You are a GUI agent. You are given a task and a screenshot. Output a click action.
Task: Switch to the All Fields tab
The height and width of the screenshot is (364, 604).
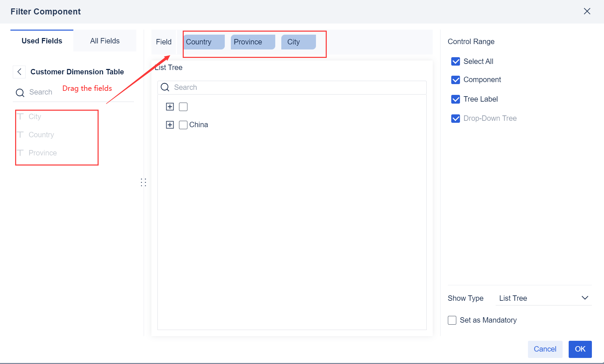pos(105,41)
